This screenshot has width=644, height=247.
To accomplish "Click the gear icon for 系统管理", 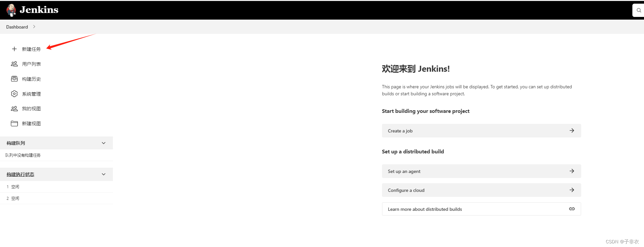I will point(14,94).
